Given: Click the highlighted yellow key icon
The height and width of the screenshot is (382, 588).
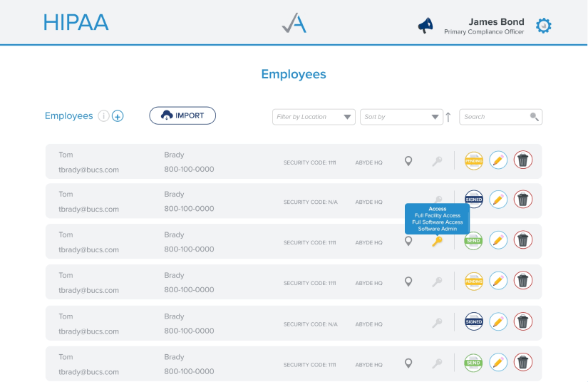Looking at the screenshot, I should pyautogui.click(x=437, y=241).
